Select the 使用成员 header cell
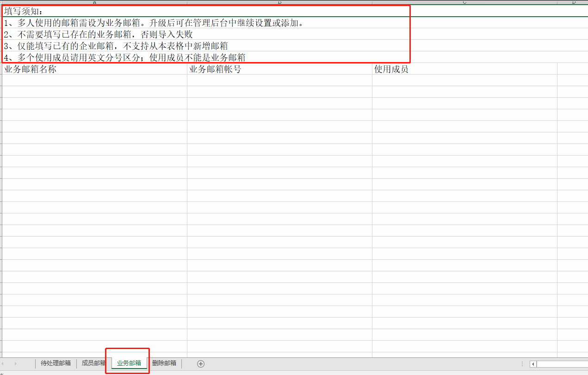This screenshot has height=375, width=588. (x=464, y=69)
